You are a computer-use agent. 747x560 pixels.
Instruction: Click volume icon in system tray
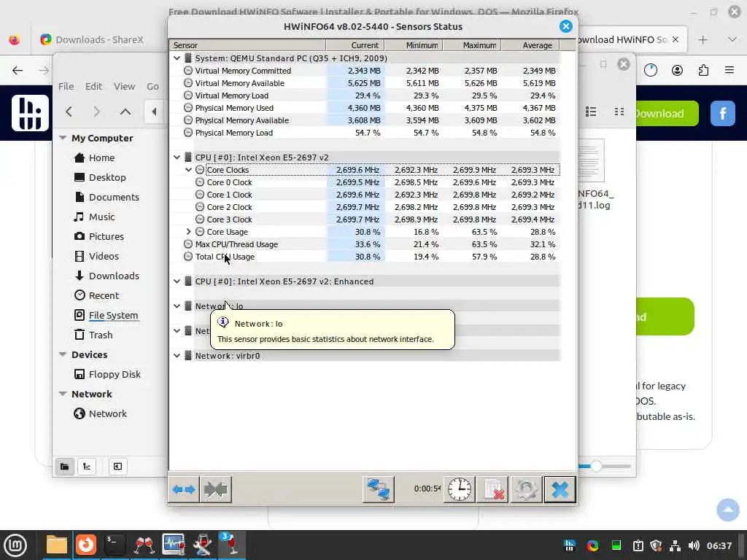pyautogui.click(x=694, y=545)
